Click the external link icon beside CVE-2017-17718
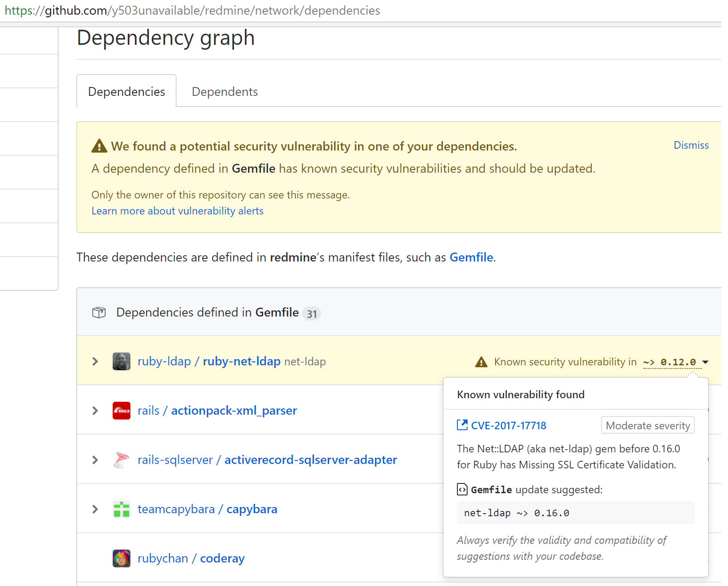Image resolution: width=728 pixels, height=586 pixels. point(462,425)
